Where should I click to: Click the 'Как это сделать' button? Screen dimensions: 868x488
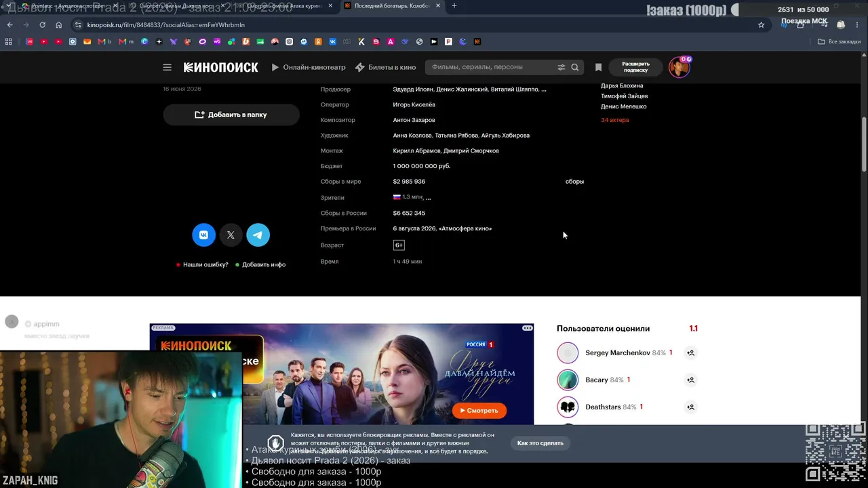point(540,443)
